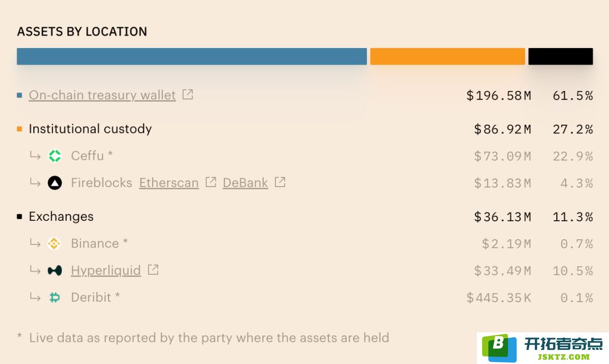Image resolution: width=609 pixels, height=364 pixels.
Task: Click the Exchanges category label
Action: tap(61, 217)
